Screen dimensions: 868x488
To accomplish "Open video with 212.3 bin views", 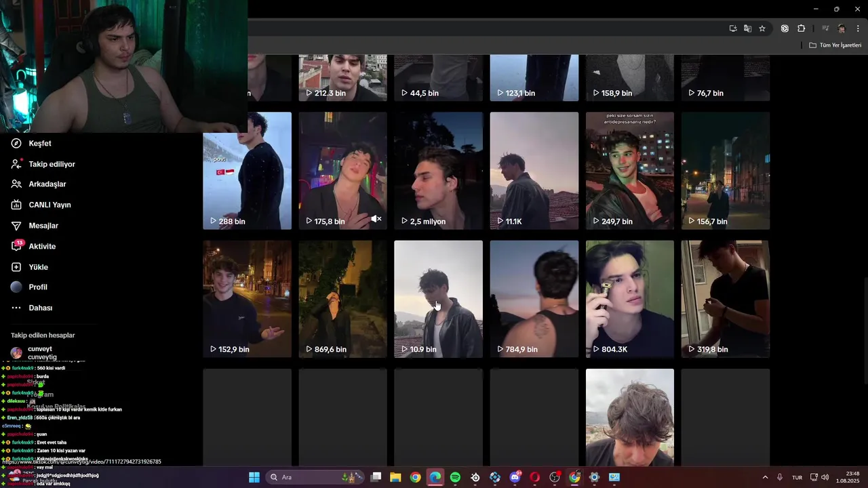I will [342, 78].
